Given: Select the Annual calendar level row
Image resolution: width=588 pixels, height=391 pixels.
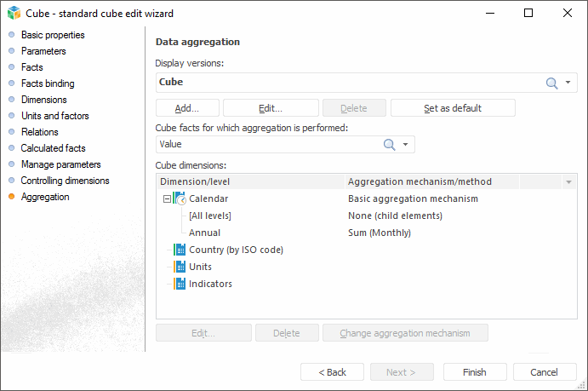Looking at the screenshot, I should (x=204, y=233).
